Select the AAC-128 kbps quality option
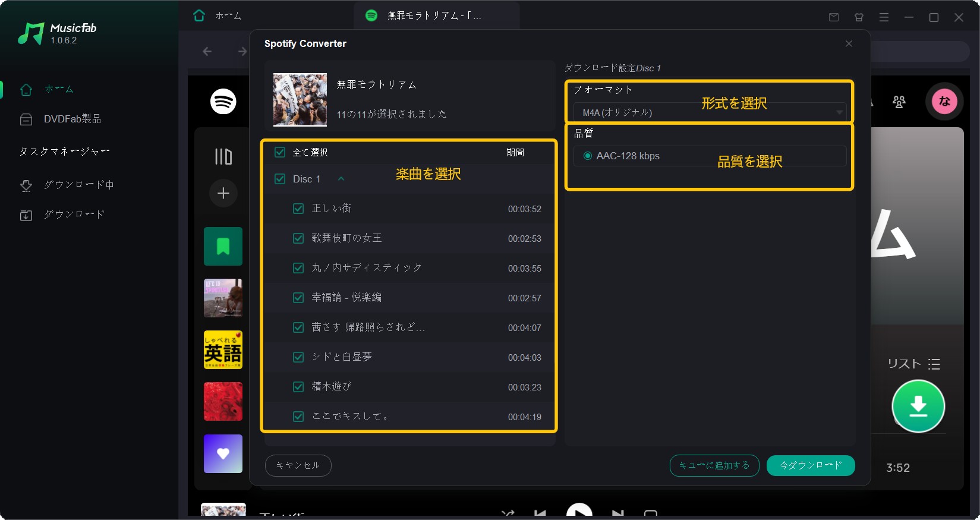980x520 pixels. (588, 156)
